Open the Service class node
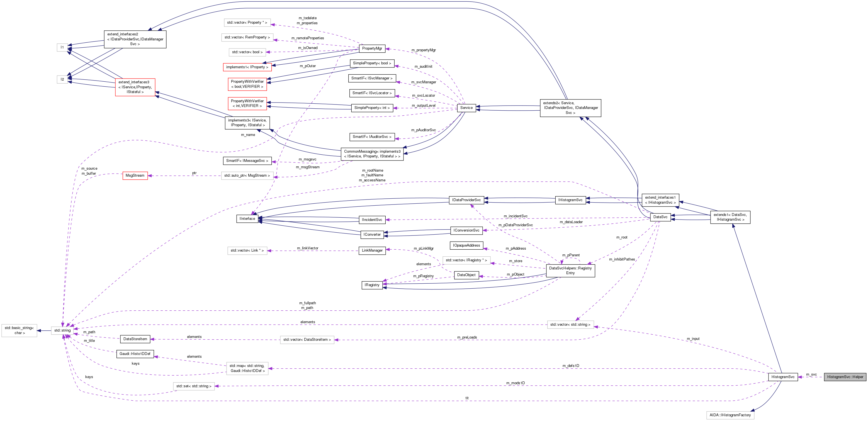The height and width of the screenshot is (421, 868). coord(466,108)
